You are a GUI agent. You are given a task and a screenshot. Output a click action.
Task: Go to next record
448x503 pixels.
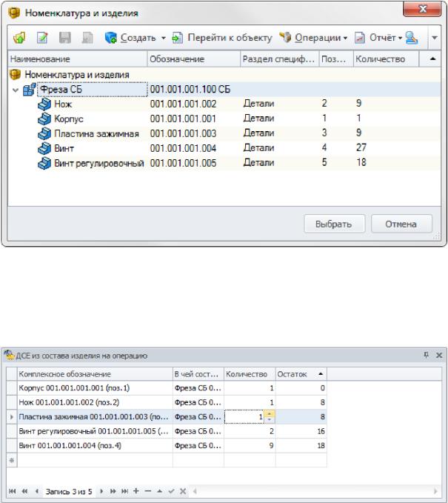click(101, 491)
